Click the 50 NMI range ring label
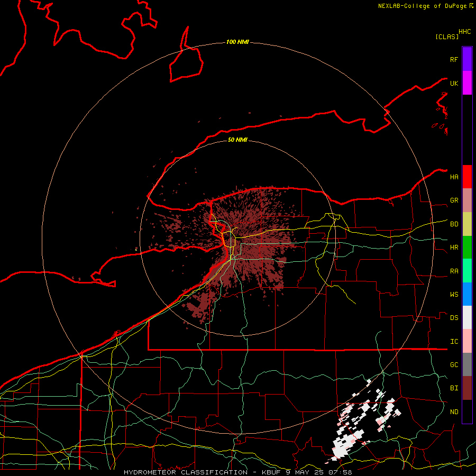Image resolution: width=476 pixels, height=476 pixels. pos(237,140)
